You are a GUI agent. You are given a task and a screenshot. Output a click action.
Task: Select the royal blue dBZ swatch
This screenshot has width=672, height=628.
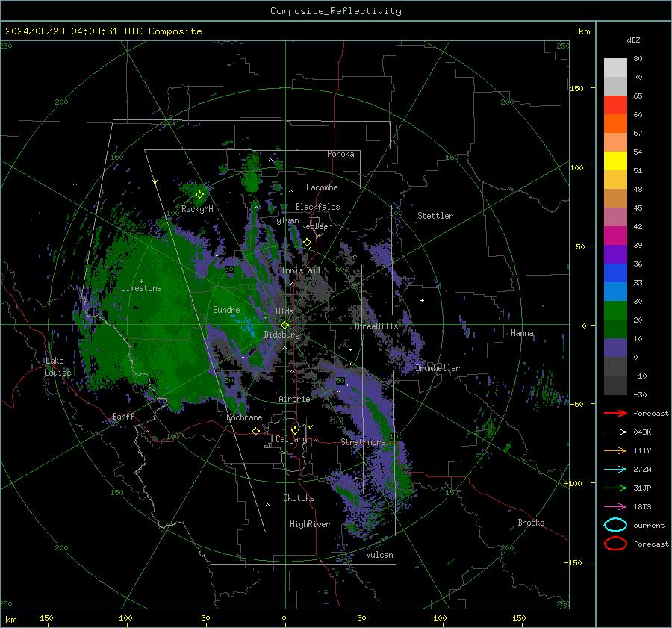coord(615,273)
